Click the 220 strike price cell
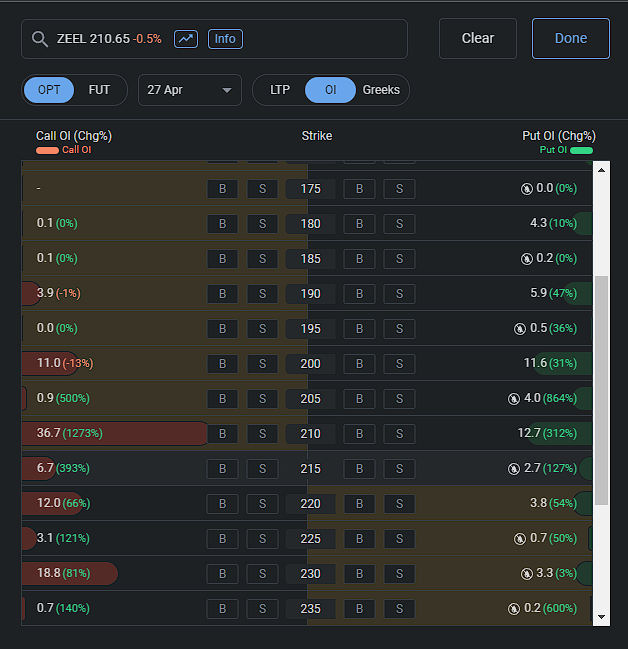Viewport: 628px width, 649px height. (x=310, y=504)
